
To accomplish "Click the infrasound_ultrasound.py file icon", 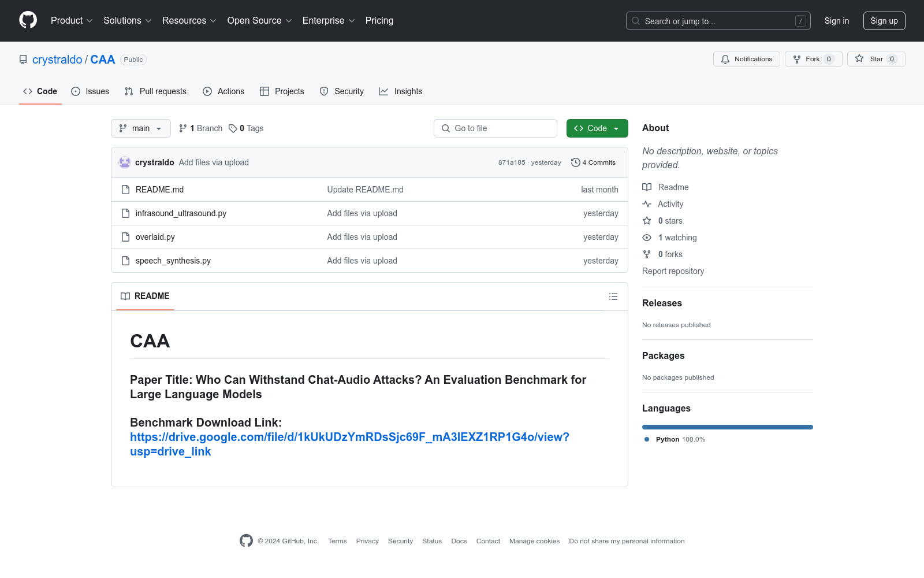I will pyautogui.click(x=125, y=213).
